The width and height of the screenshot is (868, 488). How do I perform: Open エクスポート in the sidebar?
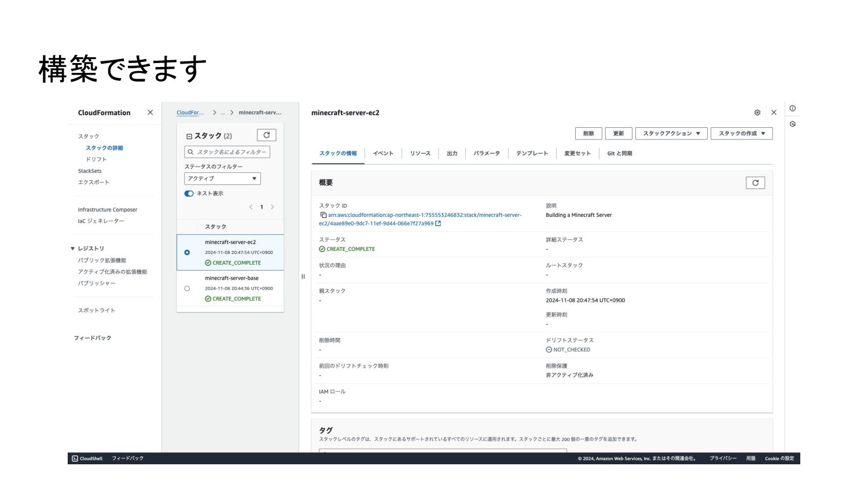tap(94, 182)
